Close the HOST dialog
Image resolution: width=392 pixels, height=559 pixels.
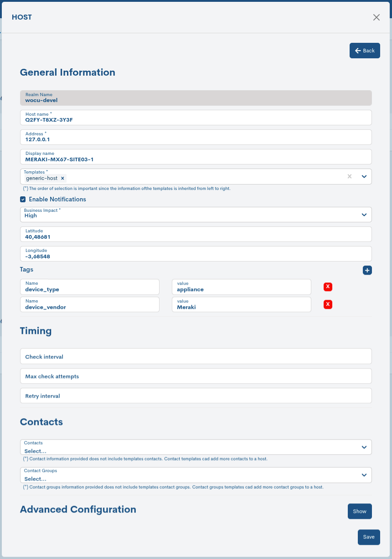(376, 17)
